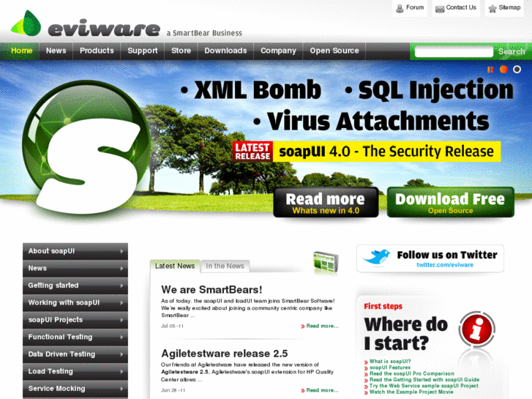This screenshot has height=399, width=532.
Task: Open Read the soapUI Pro Comparison link
Action: (x=411, y=373)
